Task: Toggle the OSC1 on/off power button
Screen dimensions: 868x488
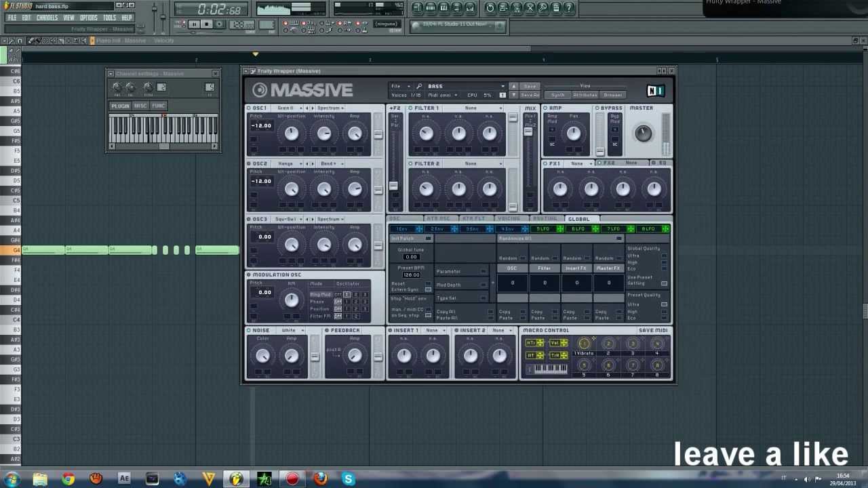Action: coord(249,108)
